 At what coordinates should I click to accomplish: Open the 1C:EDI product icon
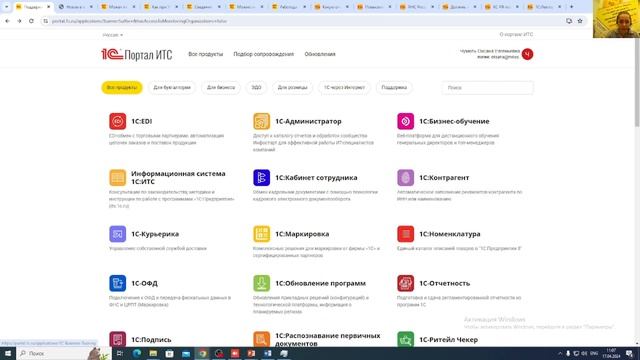(118, 121)
